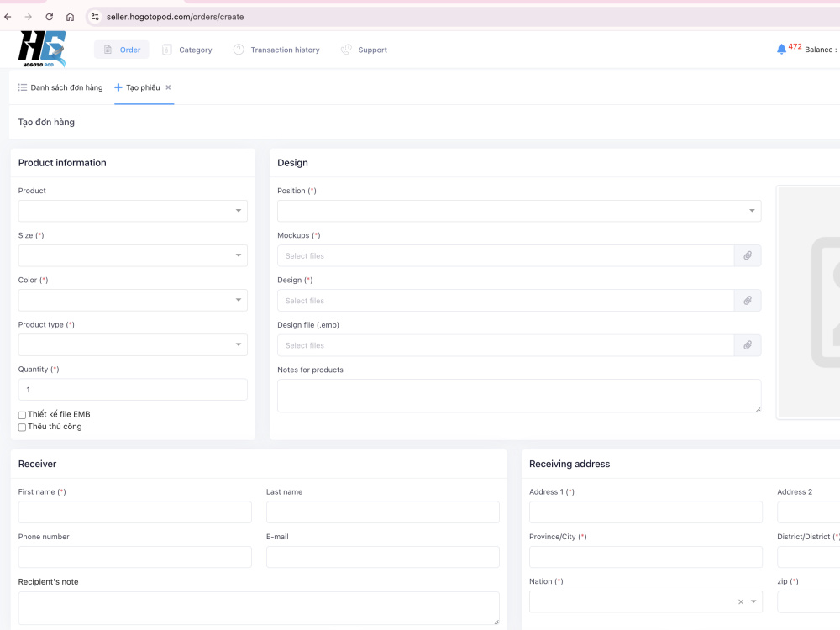Open site info icon in address bar
Viewport: 840px width, 630px height.
click(95, 17)
